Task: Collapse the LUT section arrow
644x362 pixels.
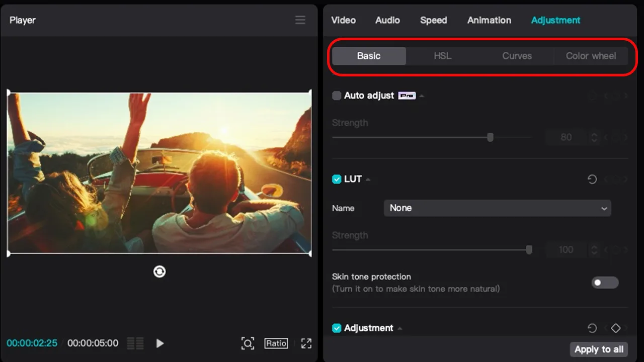Action: (x=368, y=179)
